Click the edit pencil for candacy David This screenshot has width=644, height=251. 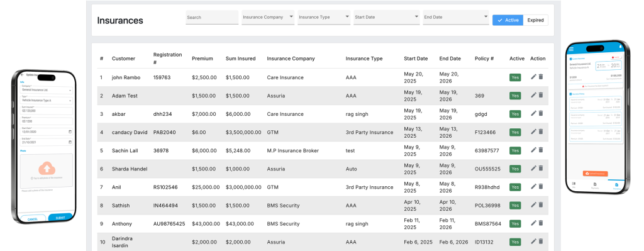click(x=533, y=131)
